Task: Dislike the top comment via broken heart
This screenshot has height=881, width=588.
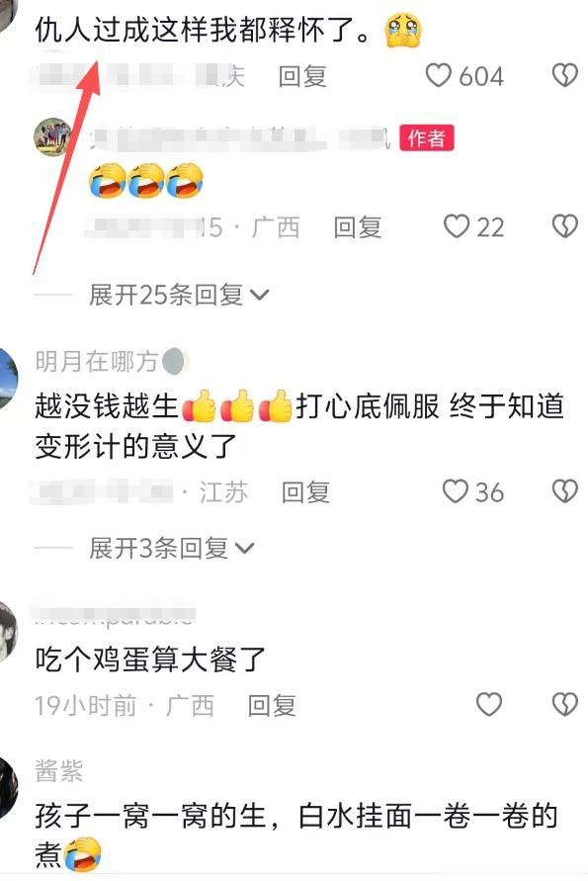Action: click(x=564, y=76)
